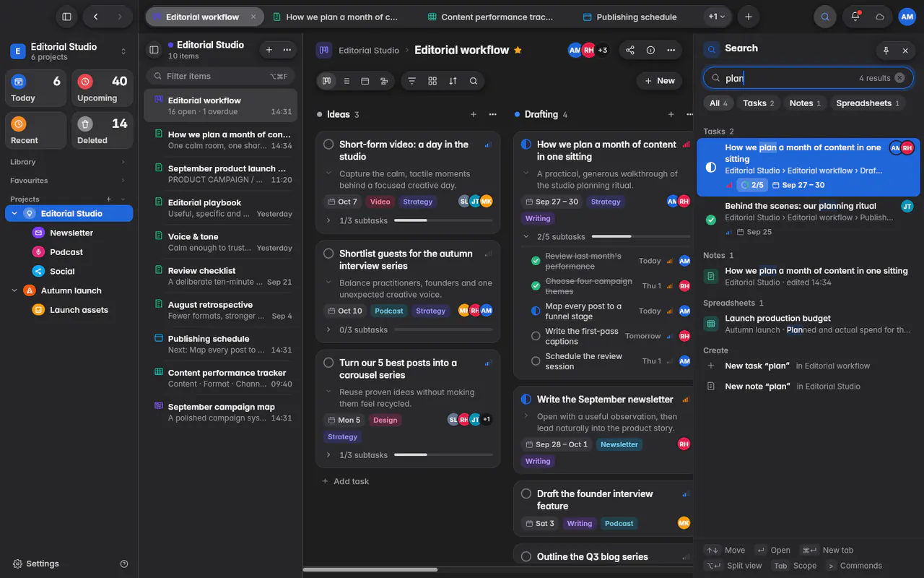Screen dimensions: 924x578
Task: Complete the subtask 'Write the first-pass captions'
Action: pyautogui.click(x=536, y=336)
